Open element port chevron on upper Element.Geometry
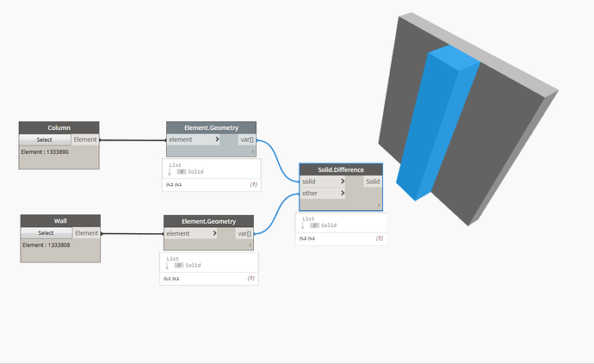Image resolution: width=594 pixels, height=364 pixels. (x=217, y=139)
